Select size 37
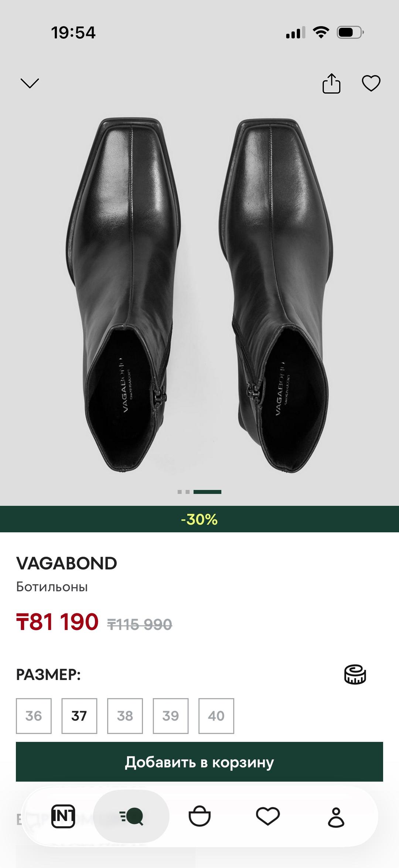The height and width of the screenshot is (868, 399). click(x=79, y=716)
